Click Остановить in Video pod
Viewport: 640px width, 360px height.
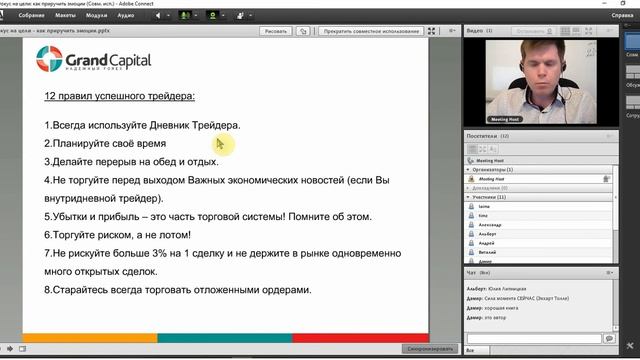pos(534,31)
